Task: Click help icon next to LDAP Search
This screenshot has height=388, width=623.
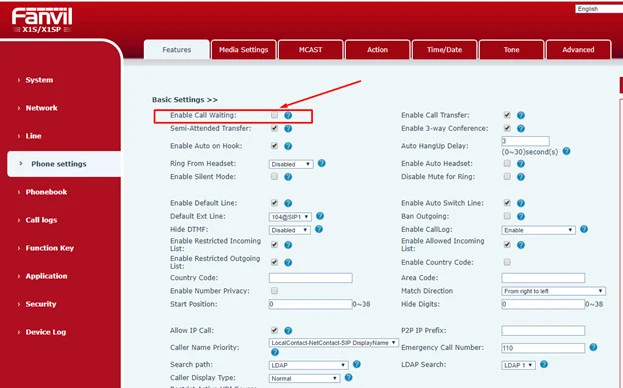Action: [x=544, y=364]
